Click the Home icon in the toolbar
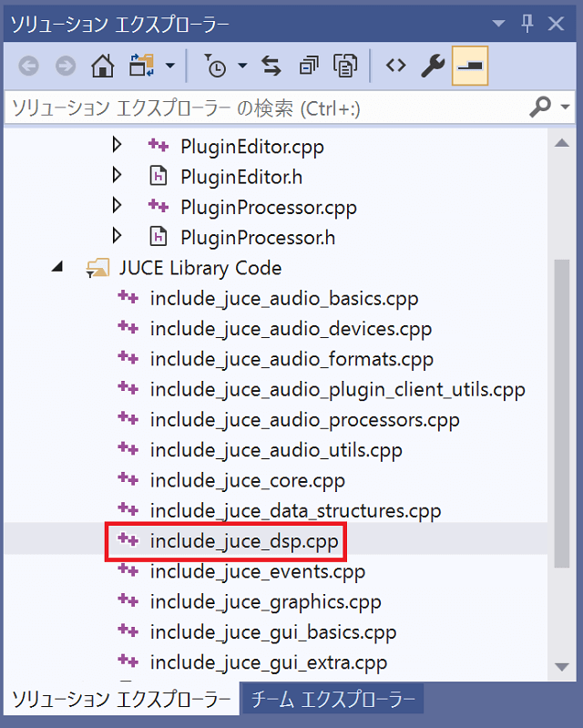 point(103,66)
